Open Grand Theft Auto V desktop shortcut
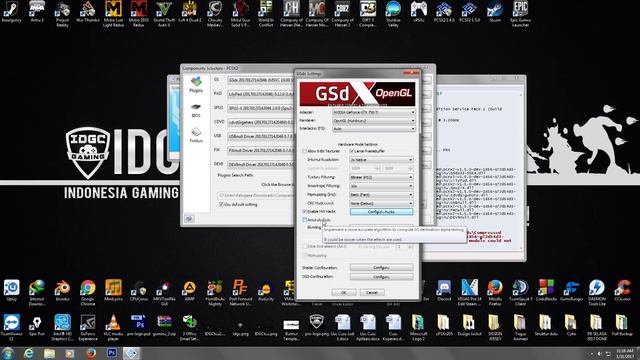Image resolution: width=640 pixels, height=360 pixels. click(164, 13)
